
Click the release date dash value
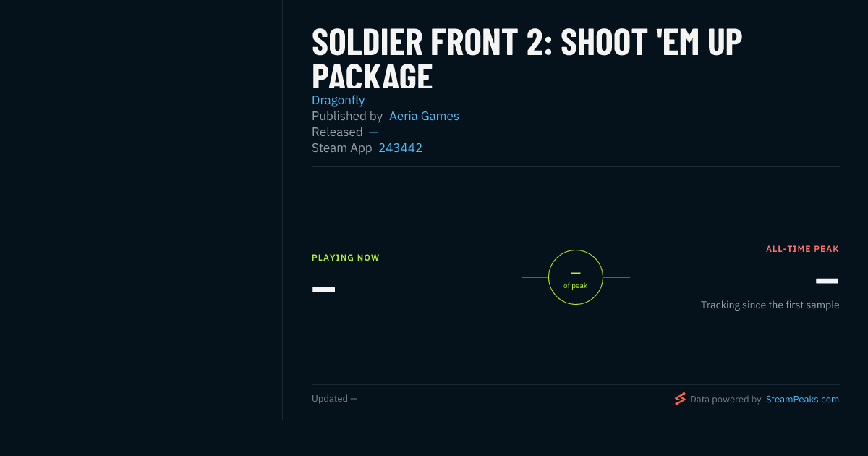click(373, 132)
